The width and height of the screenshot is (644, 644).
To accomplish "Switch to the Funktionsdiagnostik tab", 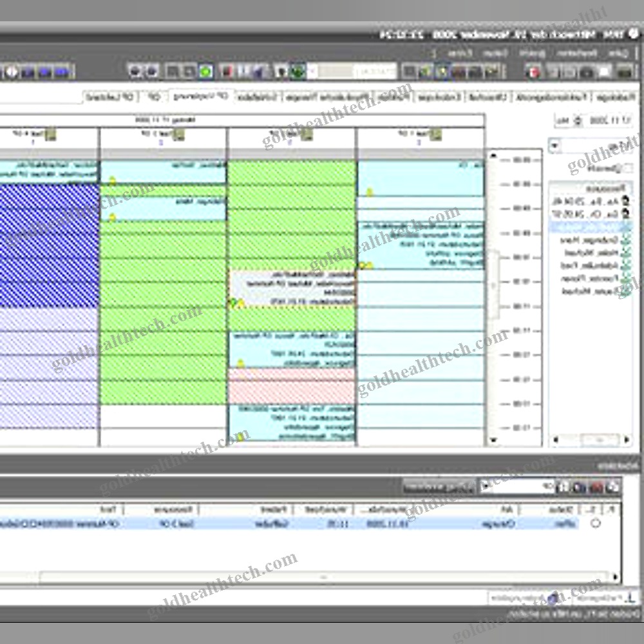I will 552,97.
